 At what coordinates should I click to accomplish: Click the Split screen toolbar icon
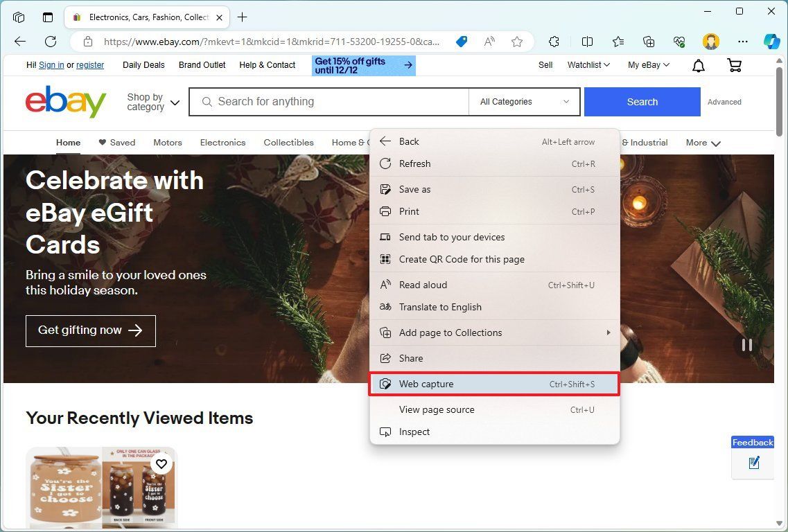coord(586,42)
